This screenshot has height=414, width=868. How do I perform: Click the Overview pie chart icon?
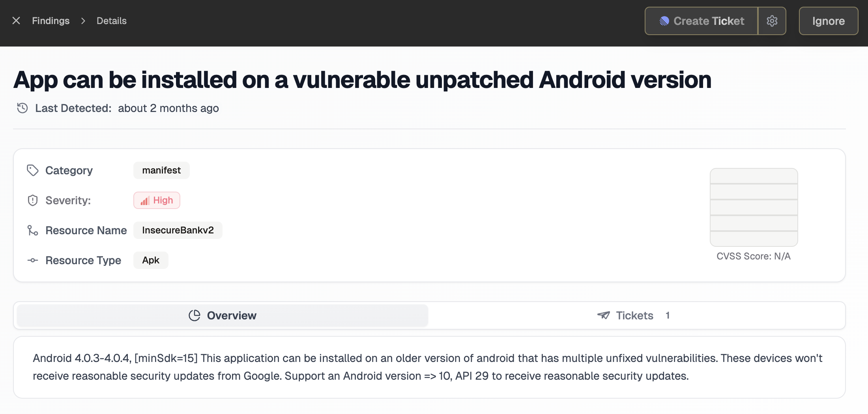coord(194,315)
